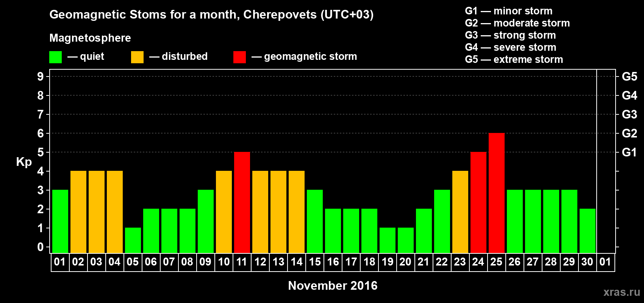Click date label 21 on the axis
The width and height of the screenshot is (644, 303).
pyautogui.click(x=424, y=262)
